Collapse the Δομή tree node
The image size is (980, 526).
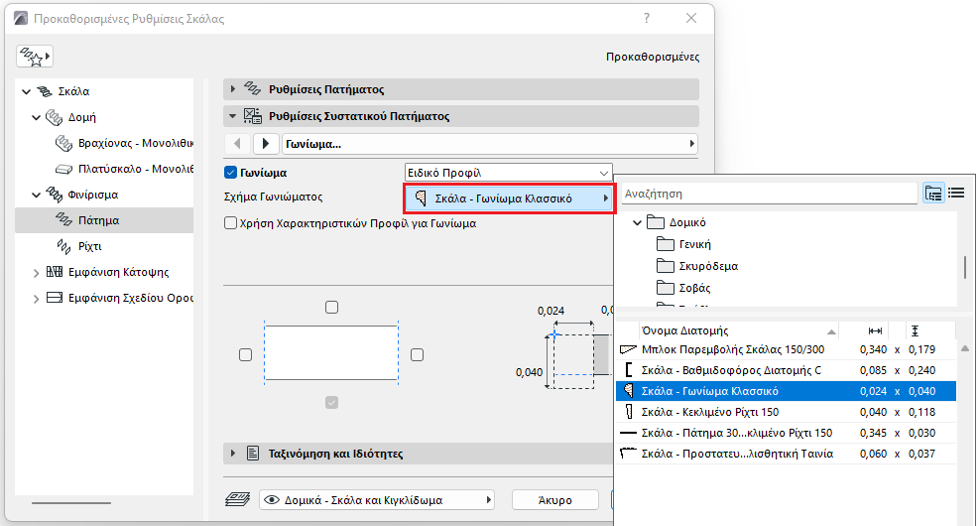point(37,117)
